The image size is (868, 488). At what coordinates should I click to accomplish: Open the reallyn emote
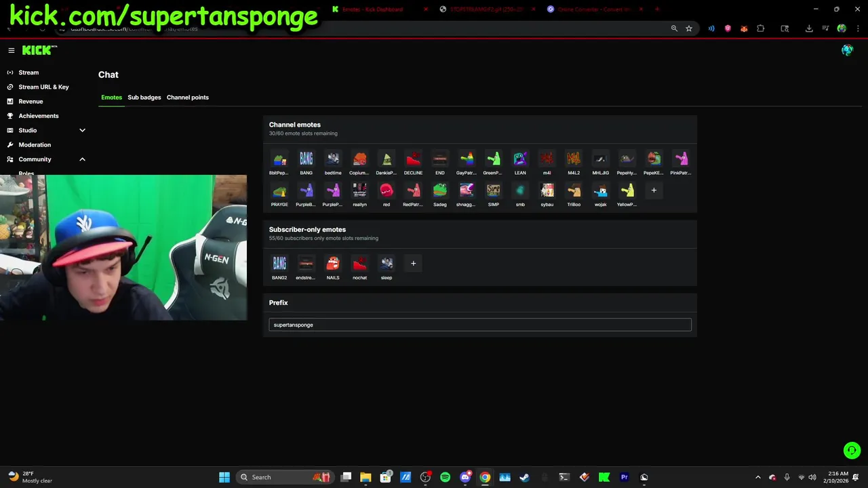[x=359, y=190]
